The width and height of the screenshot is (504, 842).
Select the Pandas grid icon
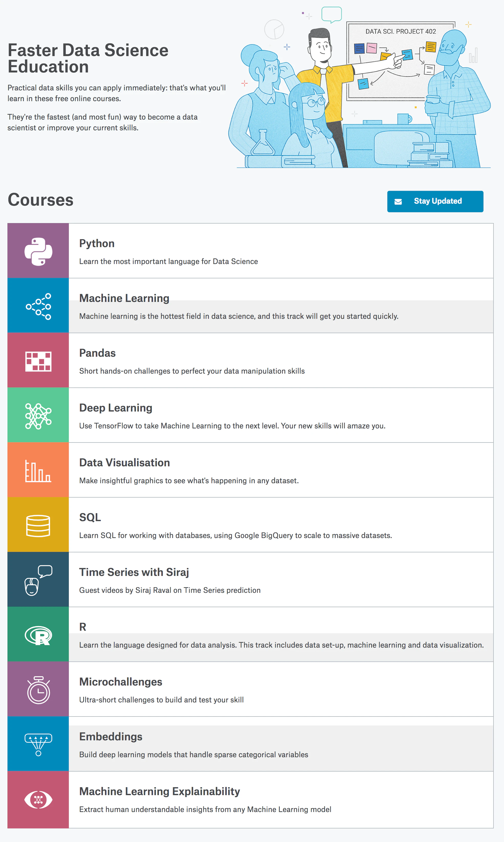click(x=38, y=361)
